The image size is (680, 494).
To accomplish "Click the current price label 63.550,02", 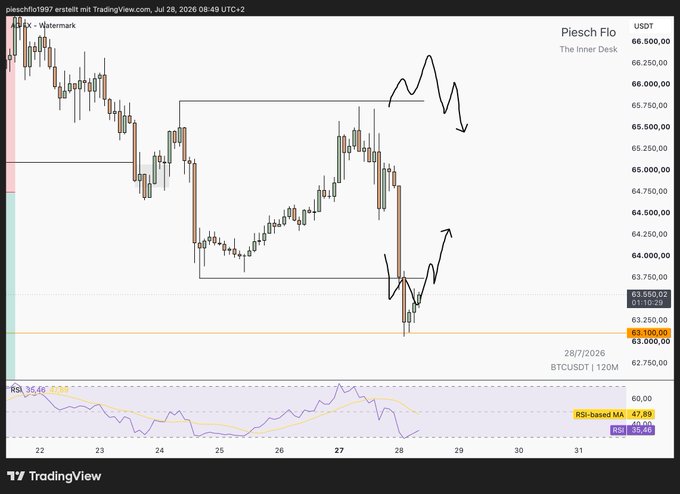I will (649, 294).
